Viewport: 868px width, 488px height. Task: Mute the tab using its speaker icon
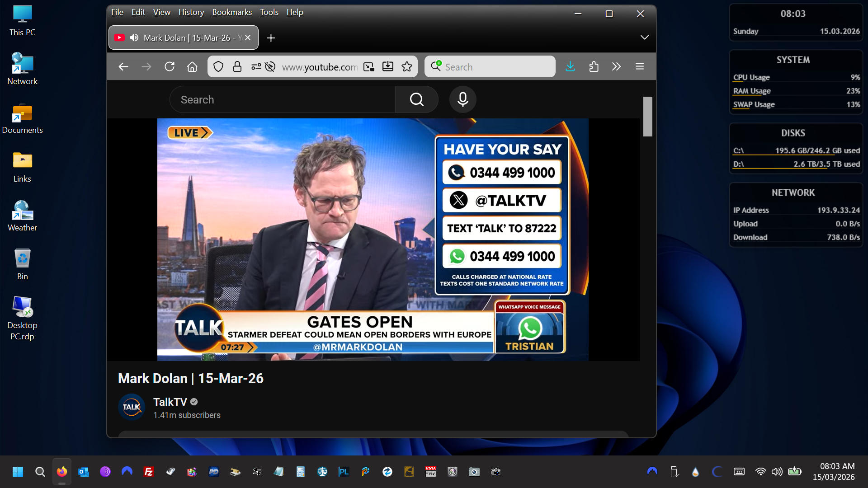click(x=134, y=38)
